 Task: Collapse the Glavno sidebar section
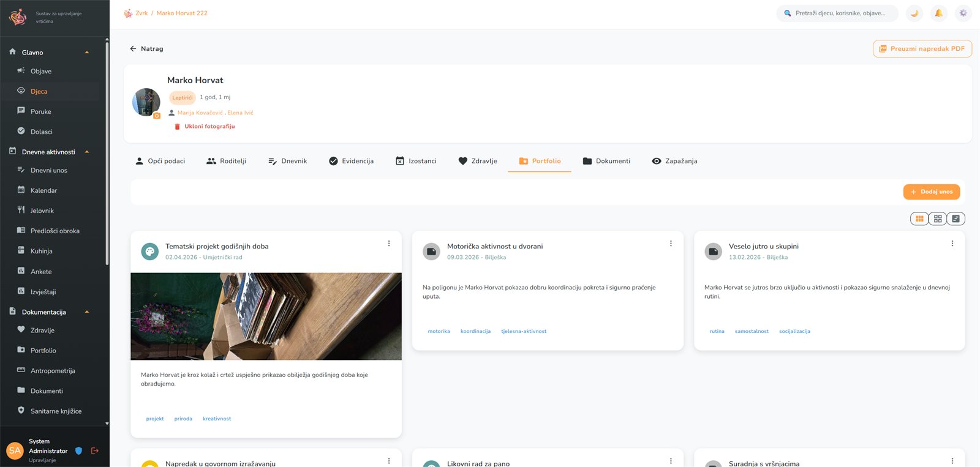[x=87, y=53]
